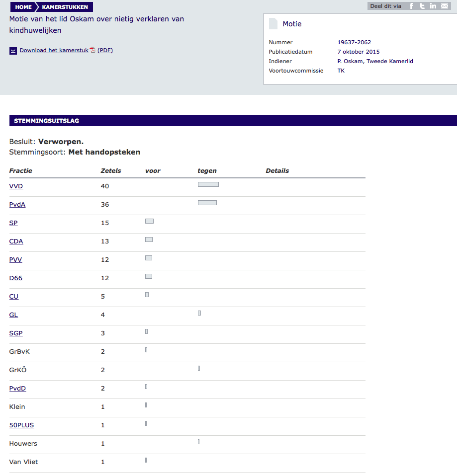Open the GL party link
Image resolution: width=457 pixels, height=476 pixels.
pos(13,315)
